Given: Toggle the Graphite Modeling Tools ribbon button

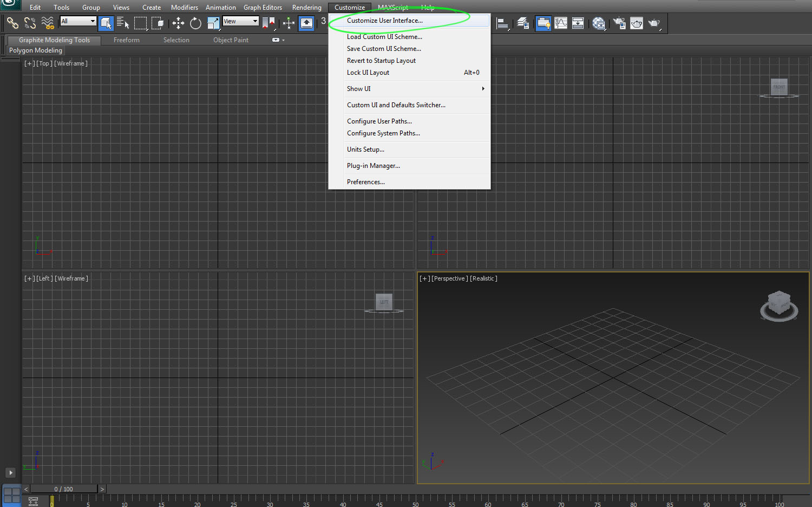Looking at the screenshot, I should click(x=54, y=40).
